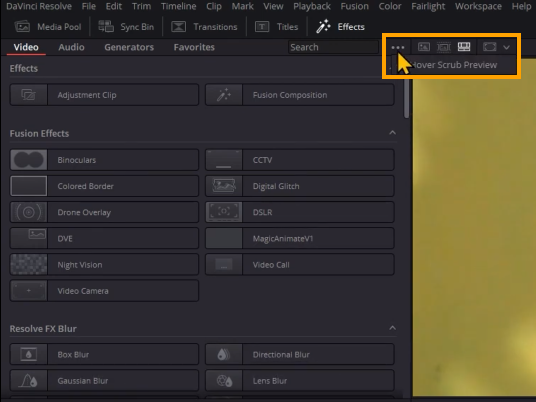Click the effects list vertical scrollbar

coord(406,98)
